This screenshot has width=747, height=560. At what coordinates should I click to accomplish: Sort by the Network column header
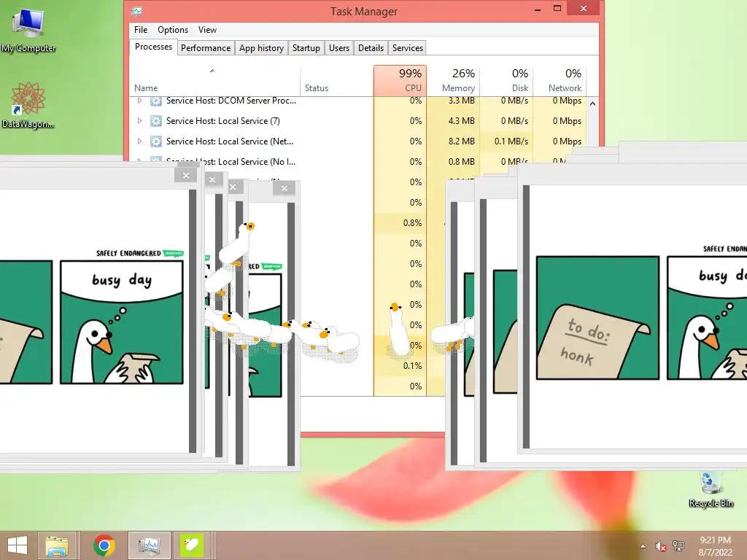coord(560,82)
